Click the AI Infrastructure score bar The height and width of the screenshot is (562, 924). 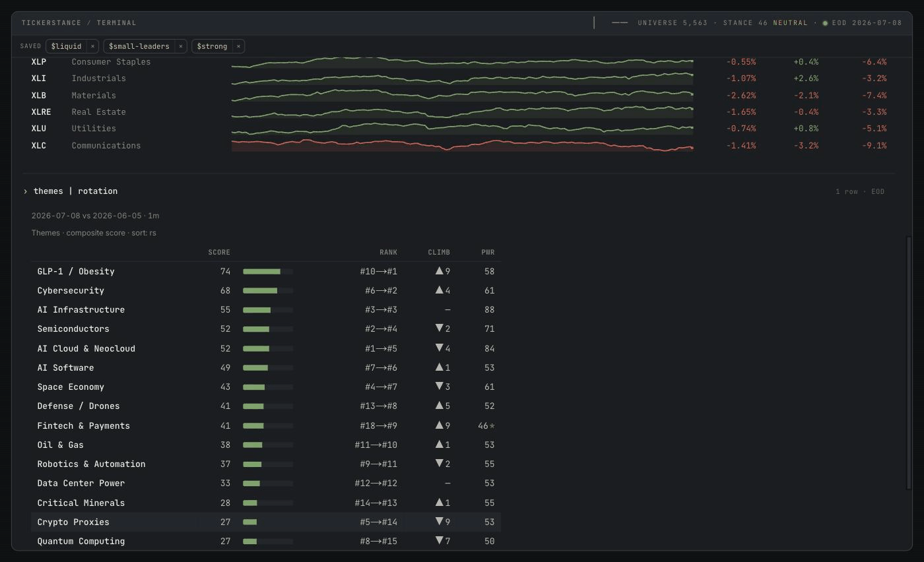coord(268,310)
